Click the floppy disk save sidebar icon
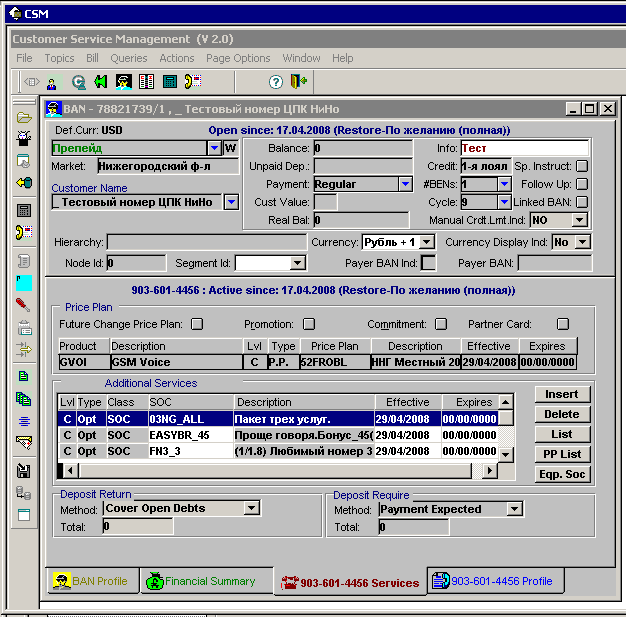 [x=24, y=471]
